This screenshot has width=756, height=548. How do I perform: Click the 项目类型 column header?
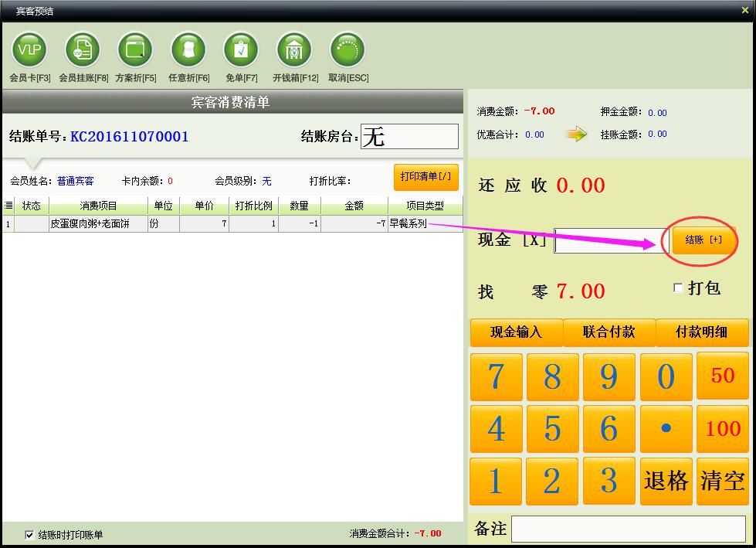pos(425,206)
